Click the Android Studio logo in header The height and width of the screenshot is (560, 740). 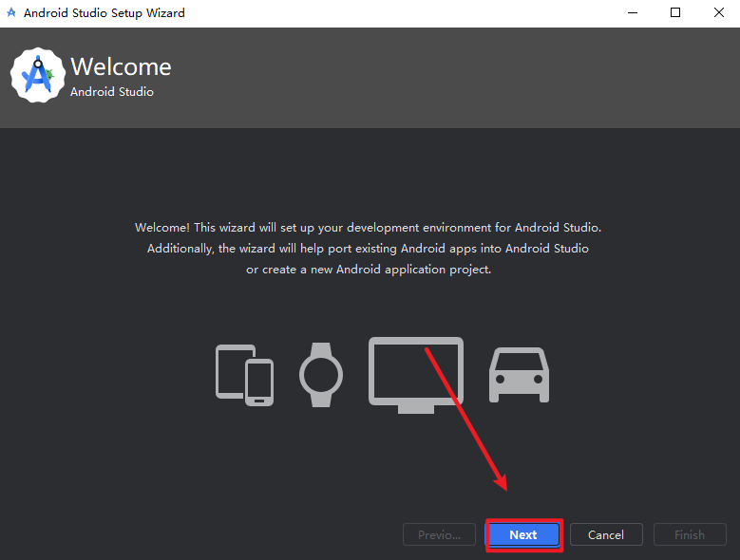38,76
